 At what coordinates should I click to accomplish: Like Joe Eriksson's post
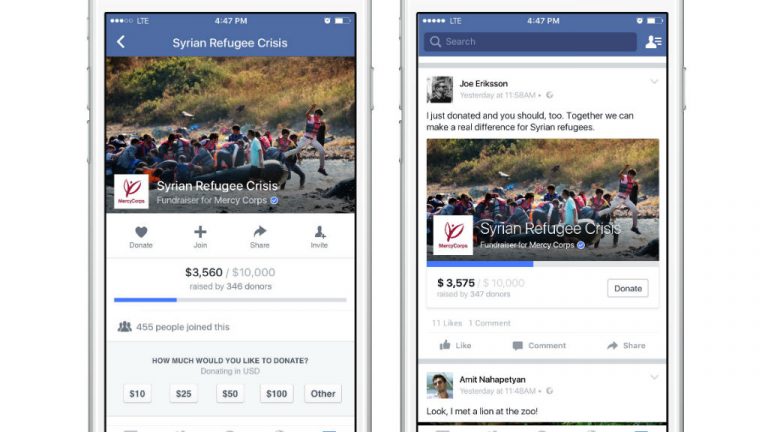pos(456,345)
